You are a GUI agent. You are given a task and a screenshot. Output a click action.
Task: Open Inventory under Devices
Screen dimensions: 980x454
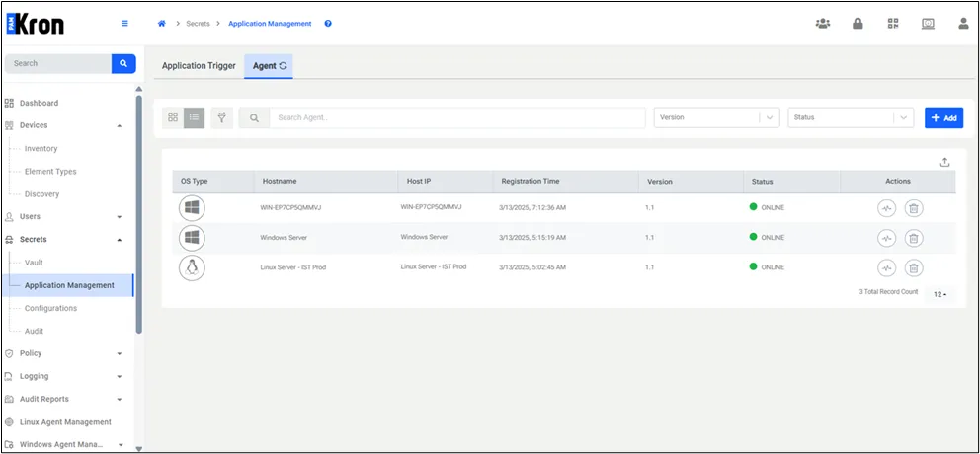click(41, 149)
